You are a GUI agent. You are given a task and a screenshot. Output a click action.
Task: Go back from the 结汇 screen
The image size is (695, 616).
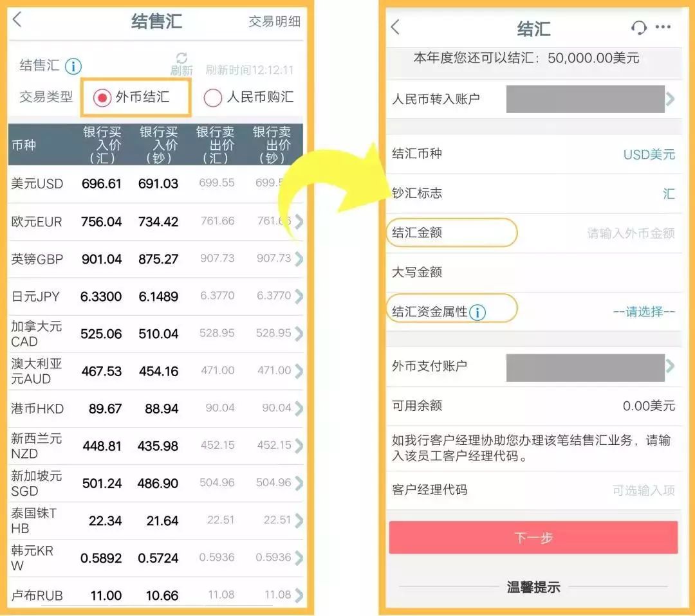395,27
